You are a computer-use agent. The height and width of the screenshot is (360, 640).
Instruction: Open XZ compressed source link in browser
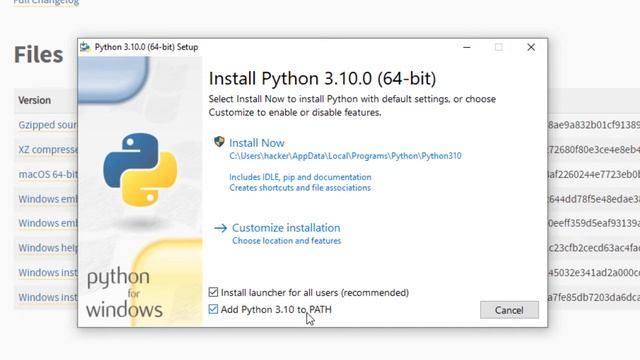[x=47, y=150]
